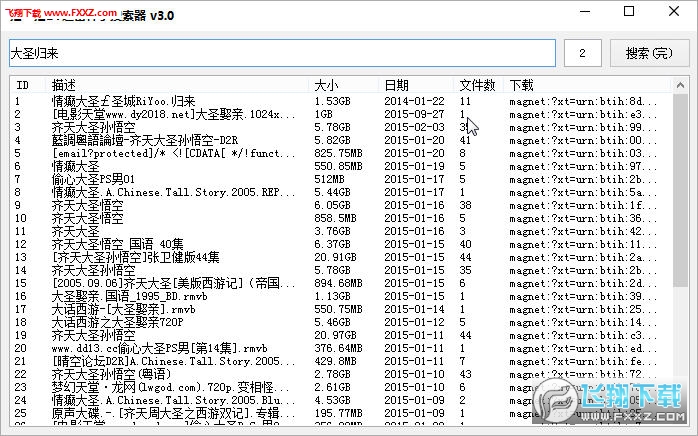Click the scrollbar down arrow
Viewport: 698px width, 436px height.
680,428
